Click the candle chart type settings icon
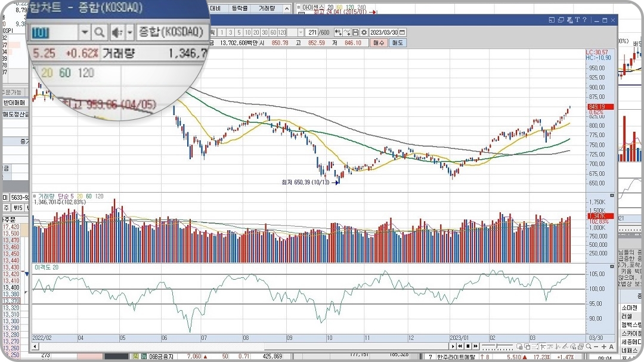The image size is (644, 362). pos(338,32)
